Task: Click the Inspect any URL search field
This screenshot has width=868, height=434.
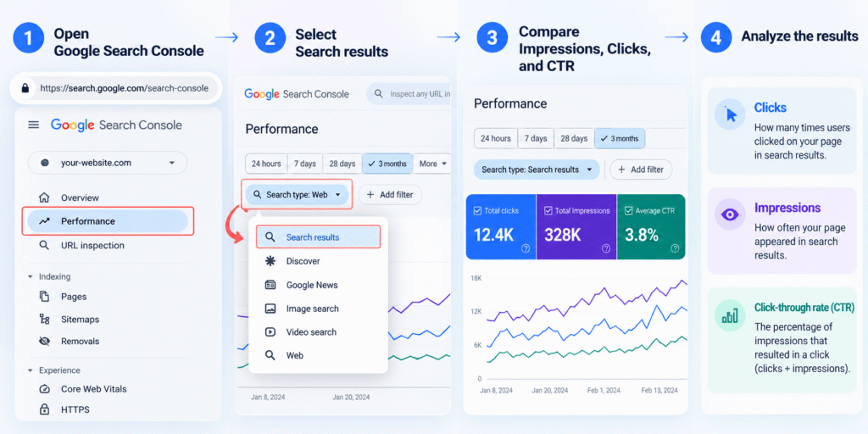Action: pyautogui.click(x=409, y=94)
